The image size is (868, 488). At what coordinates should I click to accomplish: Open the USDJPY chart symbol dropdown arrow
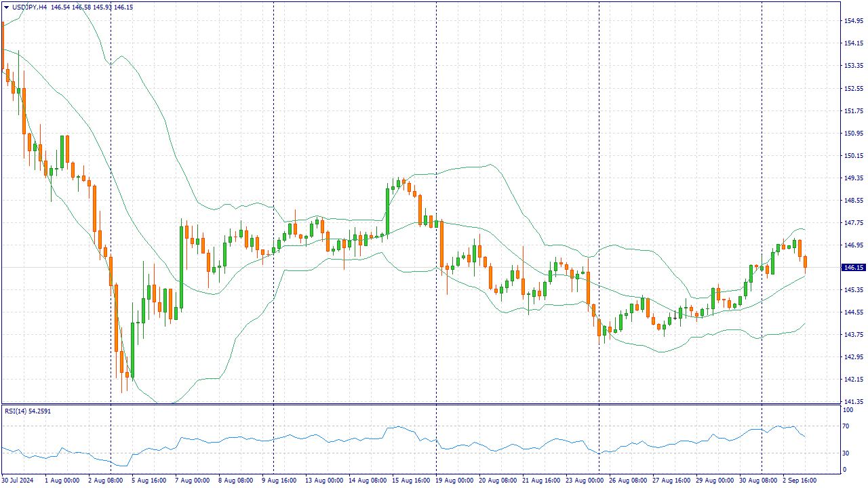pos(5,5)
